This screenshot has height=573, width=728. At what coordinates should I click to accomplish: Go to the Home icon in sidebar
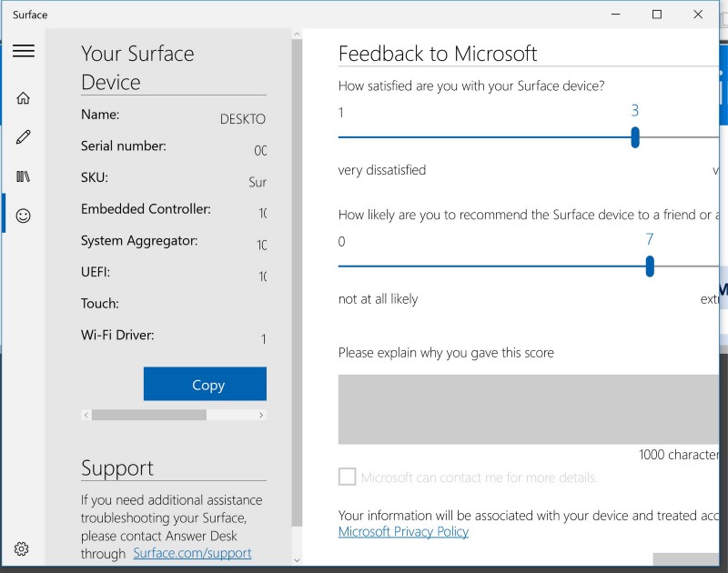pos(24,98)
